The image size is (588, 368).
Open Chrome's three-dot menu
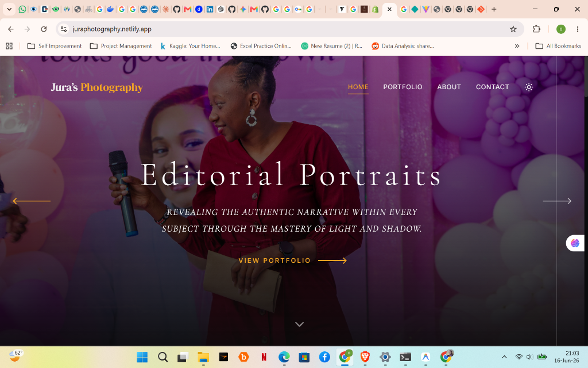pos(578,29)
